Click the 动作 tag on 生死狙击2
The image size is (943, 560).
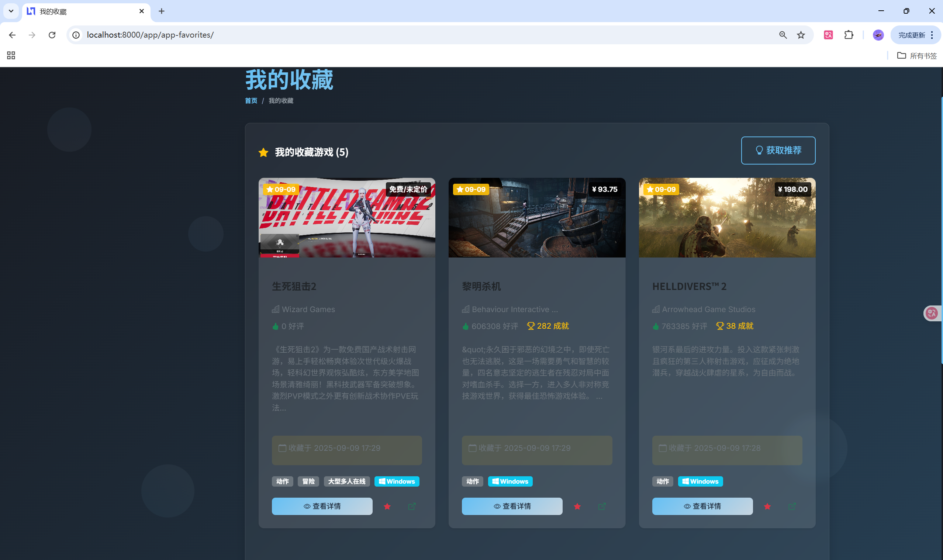pyautogui.click(x=282, y=481)
